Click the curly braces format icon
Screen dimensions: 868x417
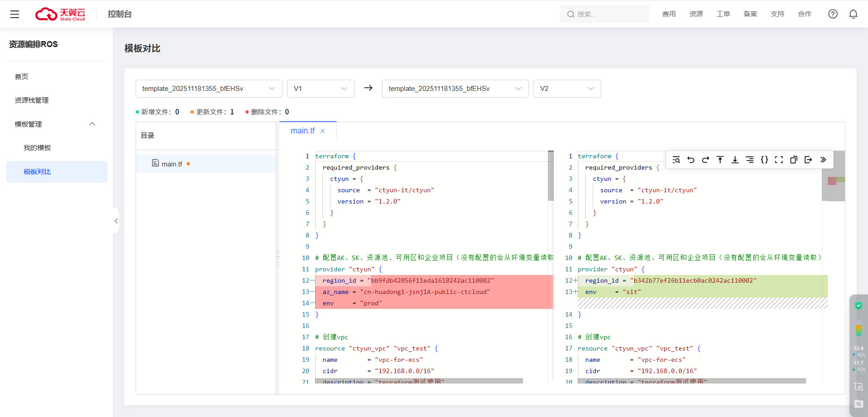(764, 160)
